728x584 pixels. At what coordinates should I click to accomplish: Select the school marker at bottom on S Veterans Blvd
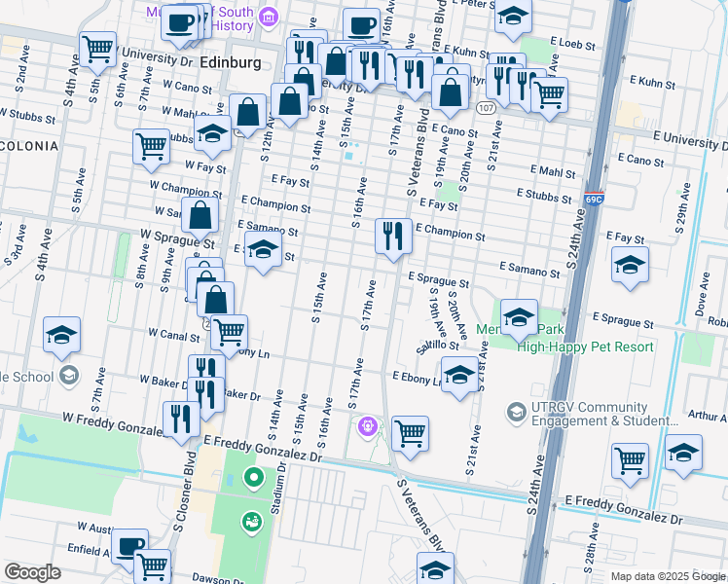tap(435, 569)
